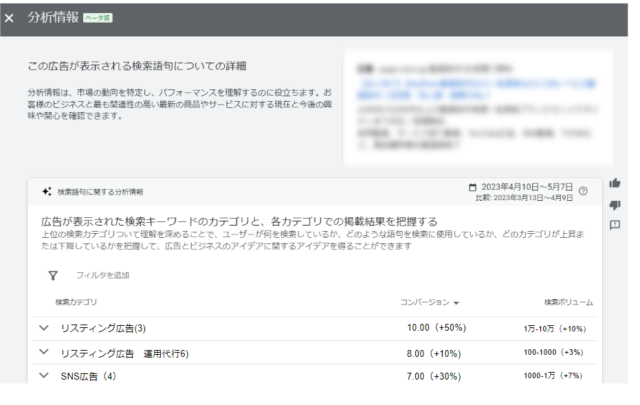640x405 pixels.
Task: Add a filter via フィルタを追加 field
Action: click(103, 275)
